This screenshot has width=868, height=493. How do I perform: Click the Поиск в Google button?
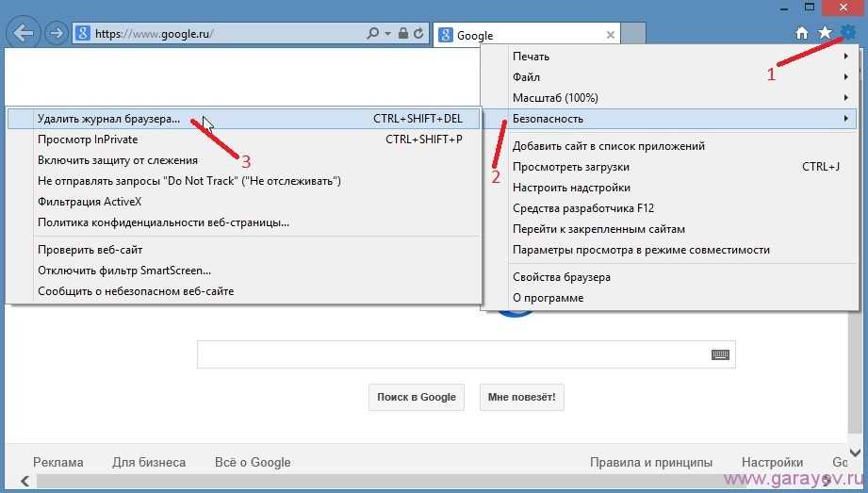pyautogui.click(x=417, y=397)
